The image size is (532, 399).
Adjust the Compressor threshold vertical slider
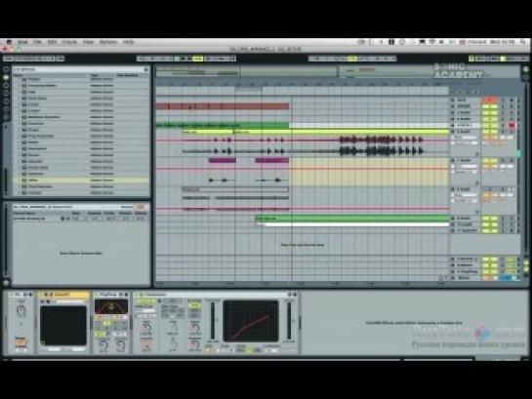point(213,321)
